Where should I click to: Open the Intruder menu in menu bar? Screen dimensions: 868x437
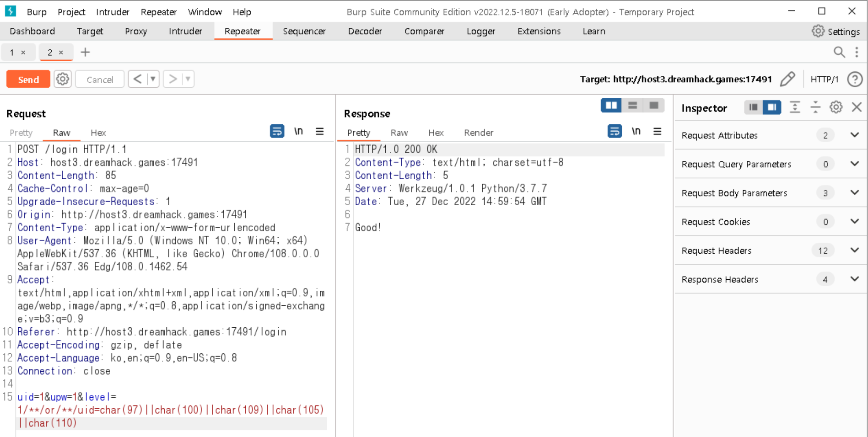point(113,12)
